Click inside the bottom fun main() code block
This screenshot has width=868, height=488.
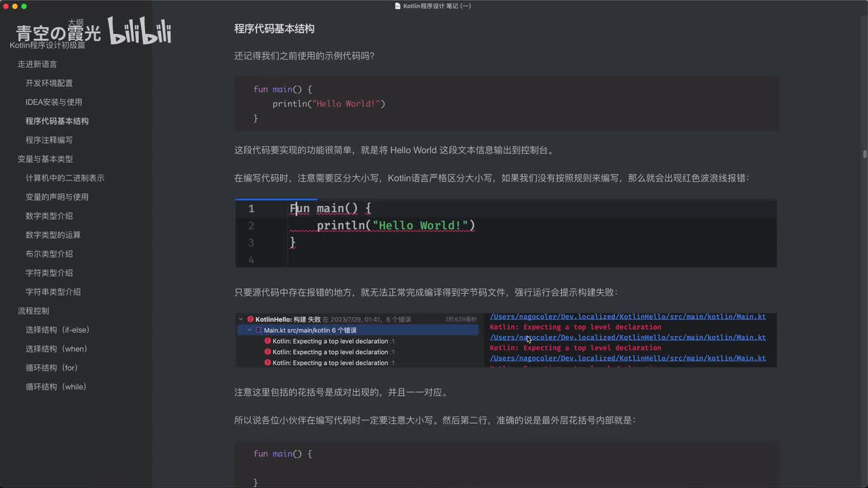[506, 464]
